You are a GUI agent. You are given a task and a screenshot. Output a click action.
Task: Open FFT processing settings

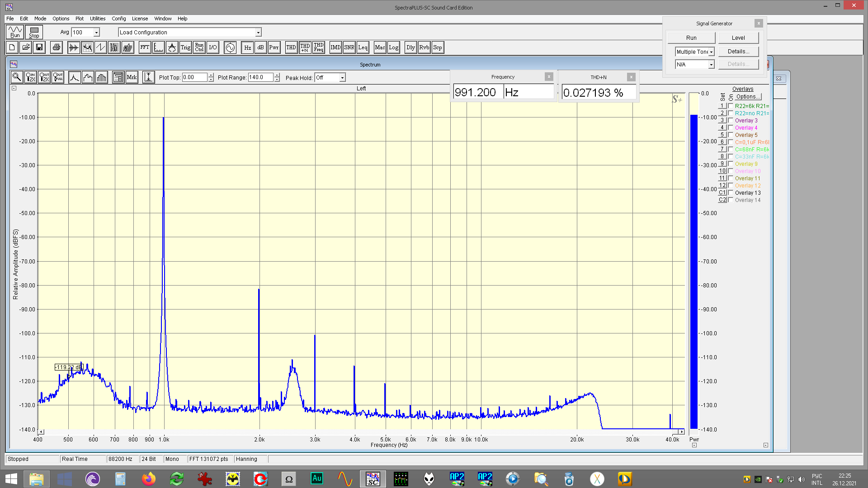[145, 47]
